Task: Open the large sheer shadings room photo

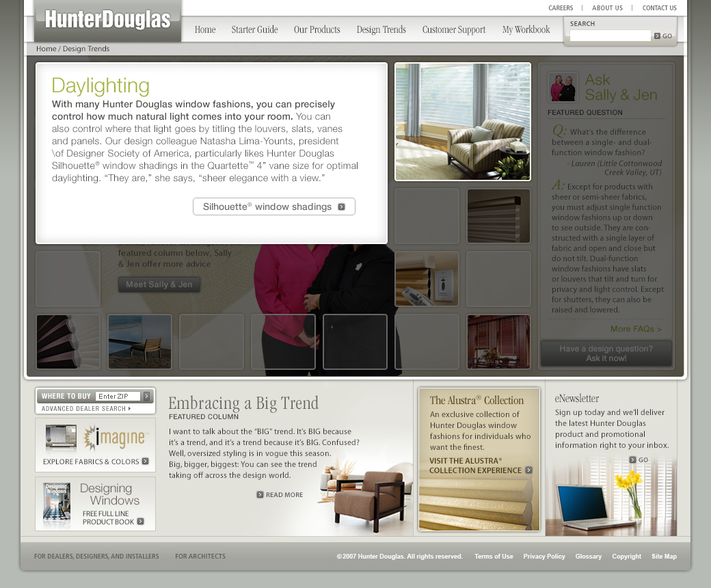Action: pyautogui.click(x=463, y=122)
